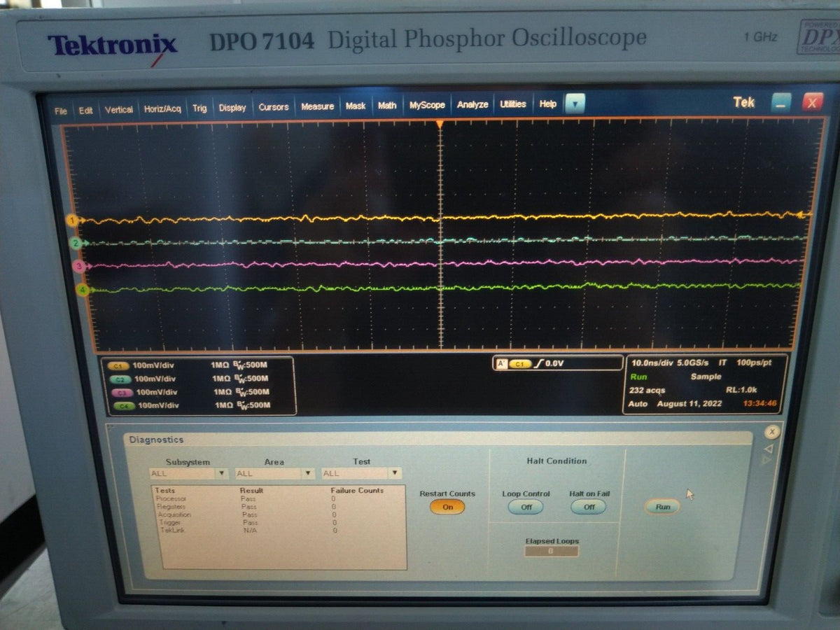840x630 pixels.
Task: Minimize the oscilloscope application window
Action: 781,103
